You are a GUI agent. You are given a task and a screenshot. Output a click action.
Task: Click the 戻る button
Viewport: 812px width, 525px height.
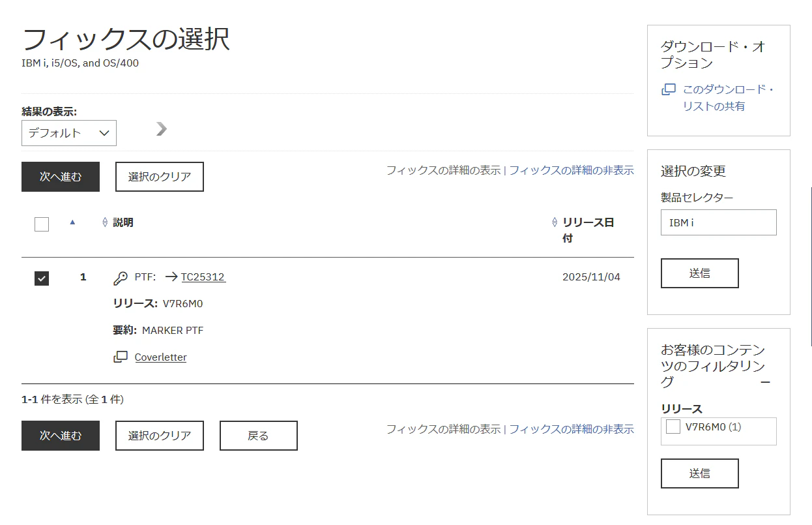[259, 436]
